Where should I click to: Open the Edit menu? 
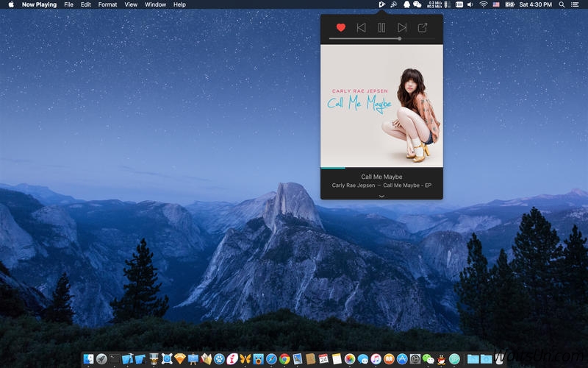(x=86, y=4)
